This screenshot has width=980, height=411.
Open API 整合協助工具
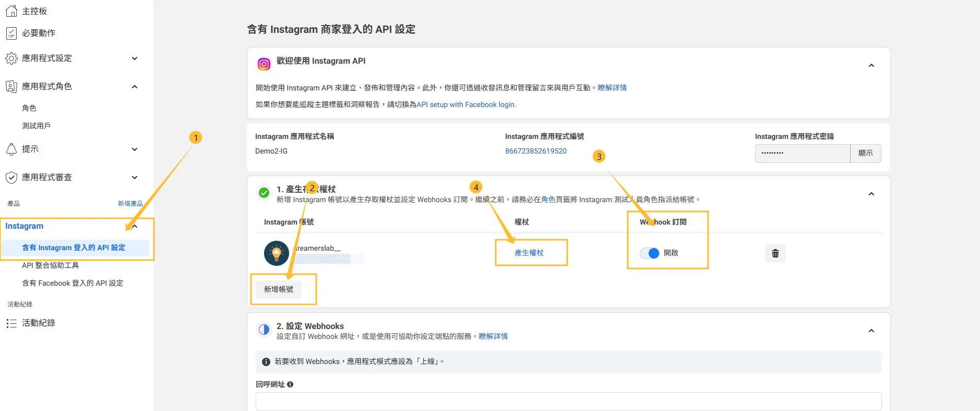(x=50, y=265)
